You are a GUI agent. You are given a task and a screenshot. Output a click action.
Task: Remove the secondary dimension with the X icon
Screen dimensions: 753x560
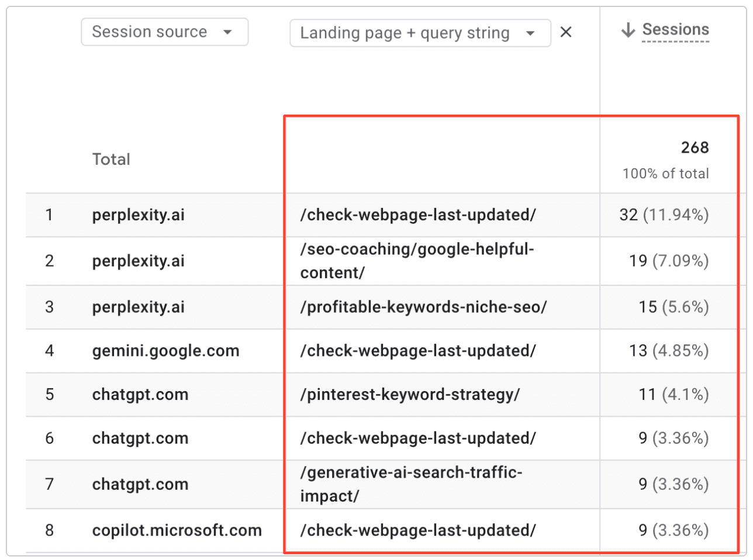point(566,32)
